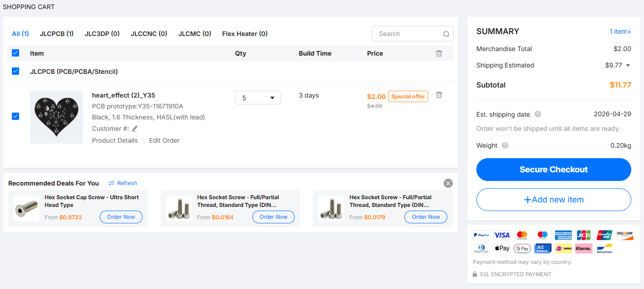Viewport: 644px width, 289px height.
Task: Click the Secure Checkout button
Action: (554, 170)
